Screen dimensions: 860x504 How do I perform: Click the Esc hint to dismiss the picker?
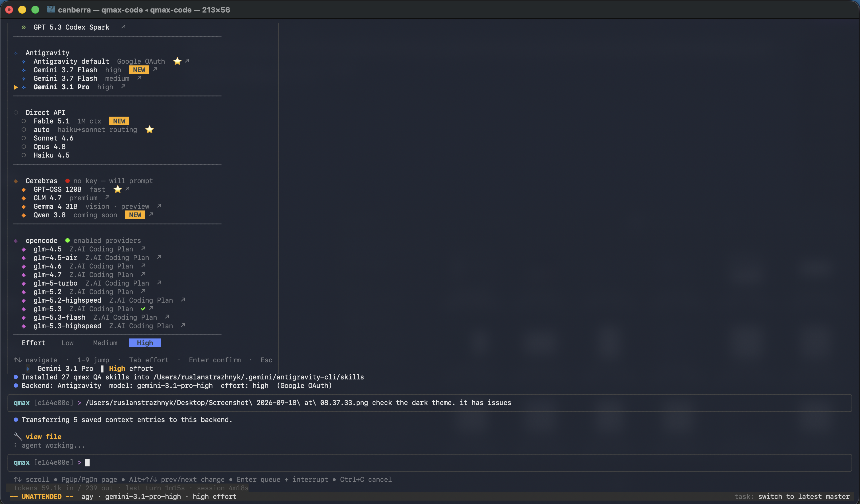point(266,360)
